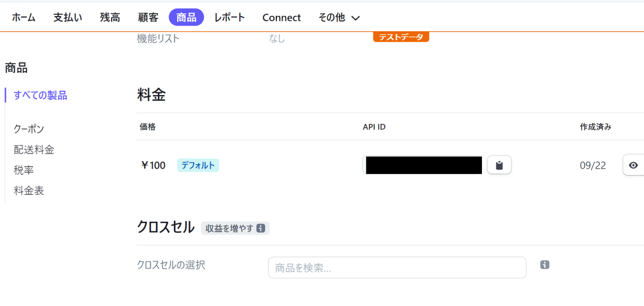
Task: Click the デフォルト badge
Action: 198,165
